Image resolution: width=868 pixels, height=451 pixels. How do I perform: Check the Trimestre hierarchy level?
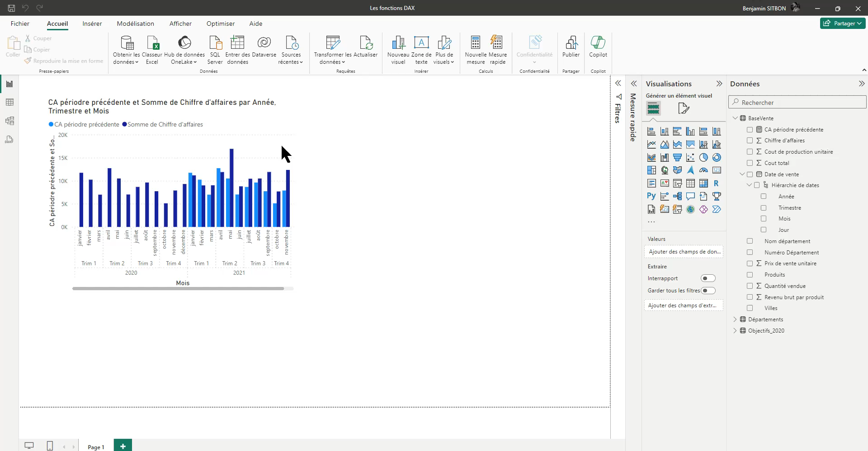click(x=764, y=208)
